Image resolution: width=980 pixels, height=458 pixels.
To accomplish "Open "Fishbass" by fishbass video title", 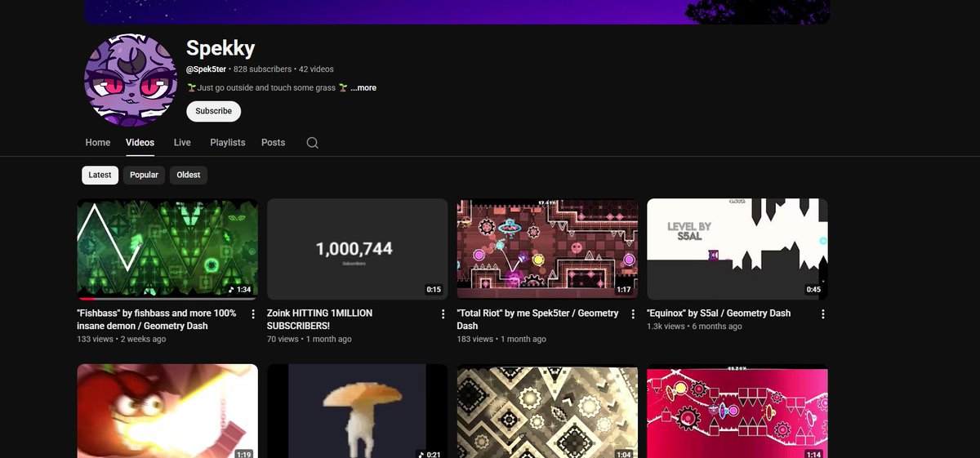I will click(157, 319).
